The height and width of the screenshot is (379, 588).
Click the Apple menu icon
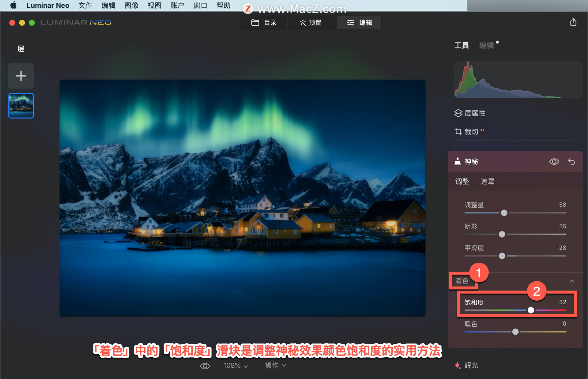(x=13, y=5)
